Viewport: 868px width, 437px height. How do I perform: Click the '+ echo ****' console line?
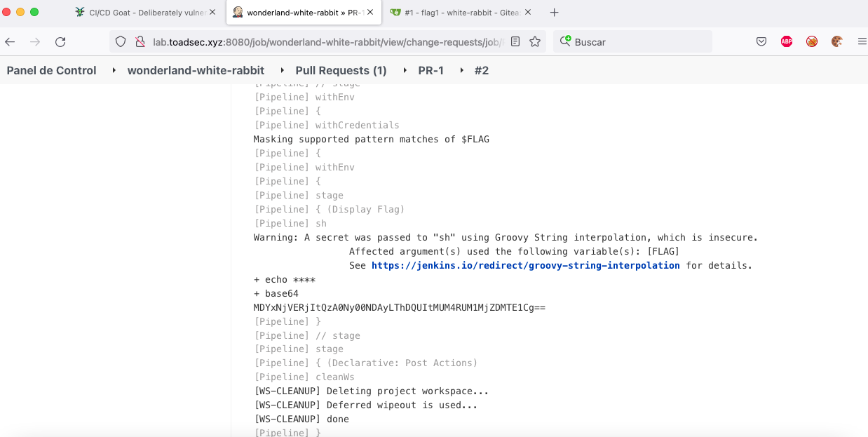pos(285,279)
